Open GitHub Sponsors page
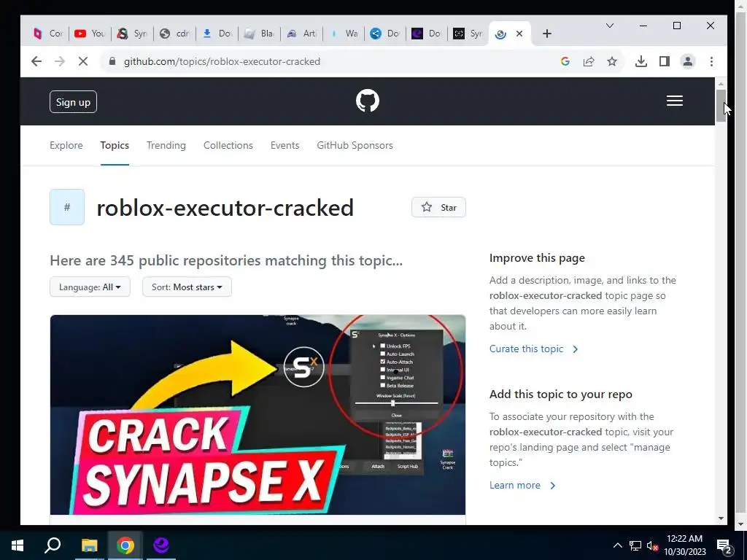Image resolution: width=747 pixels, height=560 pixels. 355,145
